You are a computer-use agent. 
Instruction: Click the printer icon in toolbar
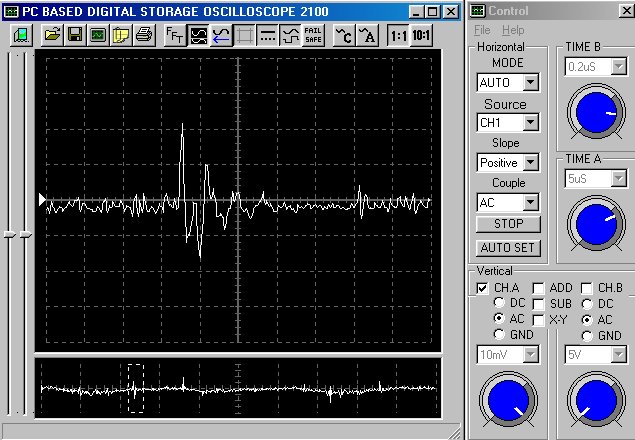pyautogui.click(x=144, y=35)
